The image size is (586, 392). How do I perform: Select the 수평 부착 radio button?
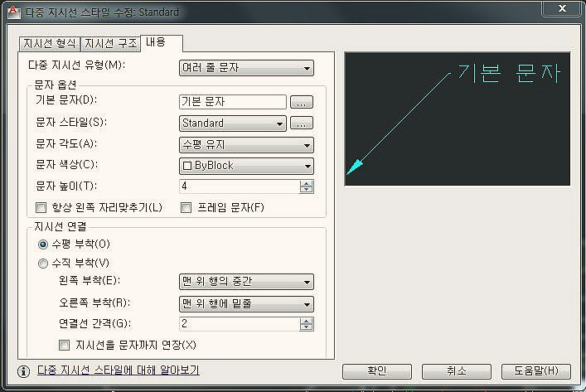[x=43, y=244]
